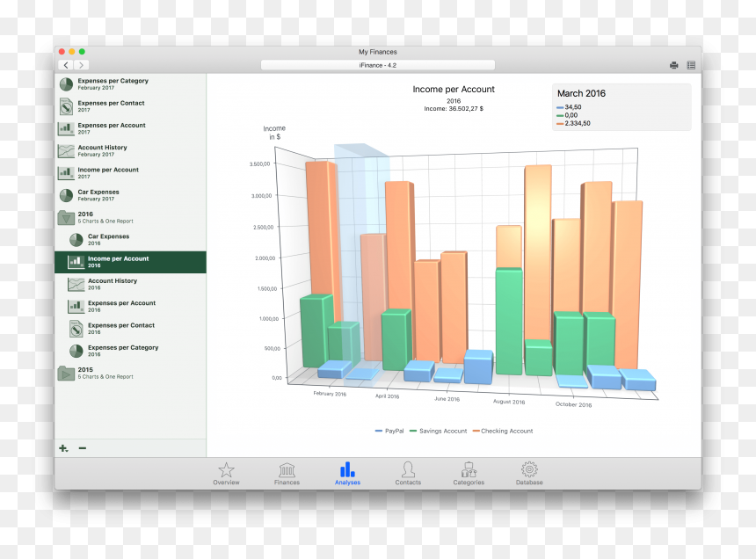Open the Analyses tab
756x559 pixels.
(347, 474)
